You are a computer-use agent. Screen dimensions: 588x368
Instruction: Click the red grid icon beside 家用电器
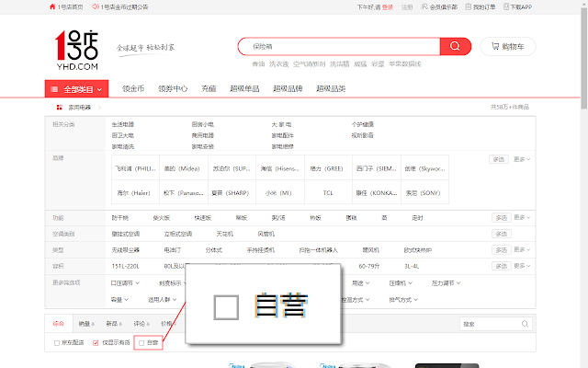(x=59, y=108)
